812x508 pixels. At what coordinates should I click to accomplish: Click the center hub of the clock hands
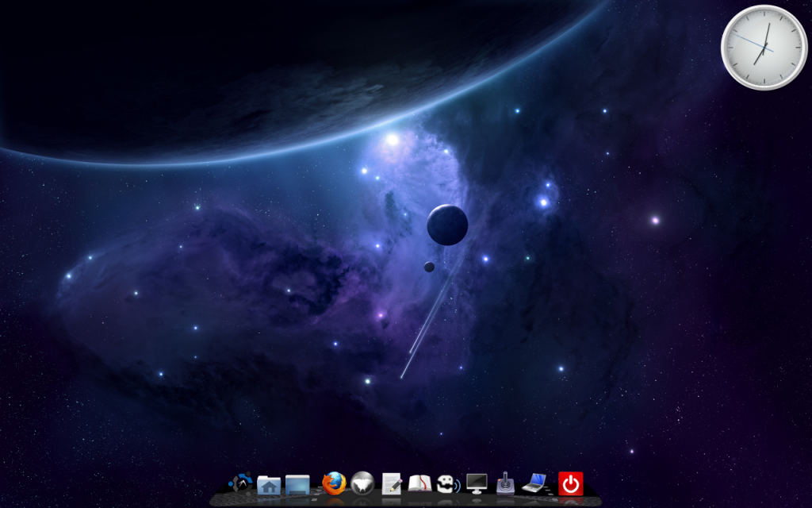tap(764, 48)
